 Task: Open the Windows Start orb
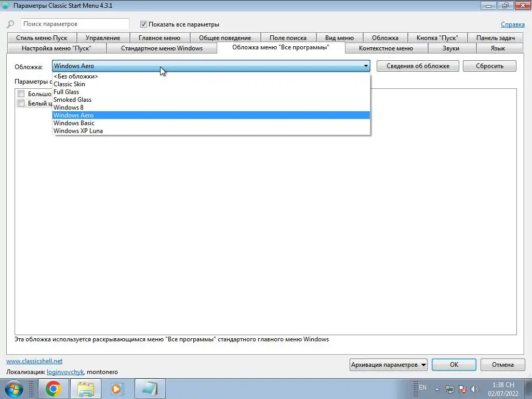pos(14,389)
